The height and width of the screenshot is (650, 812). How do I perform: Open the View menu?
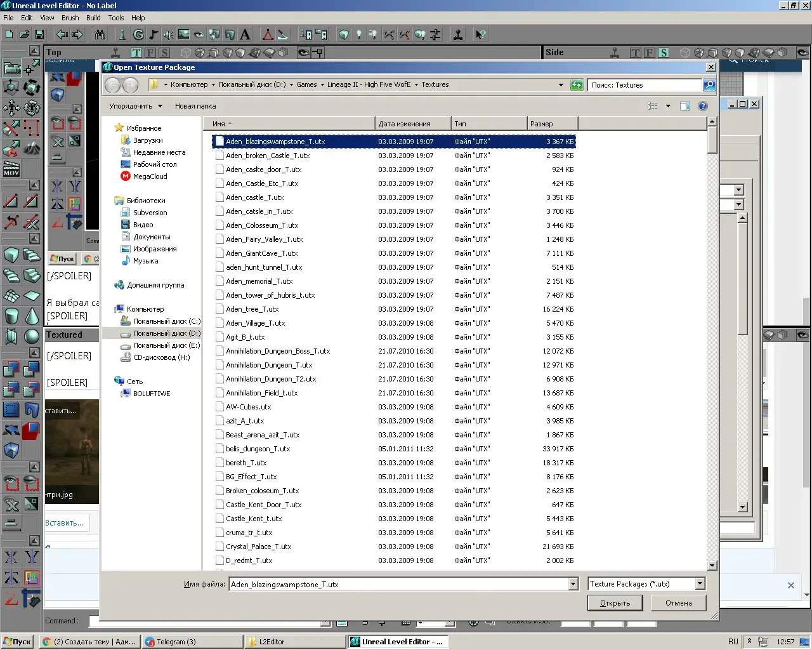(x=48, y=18)
